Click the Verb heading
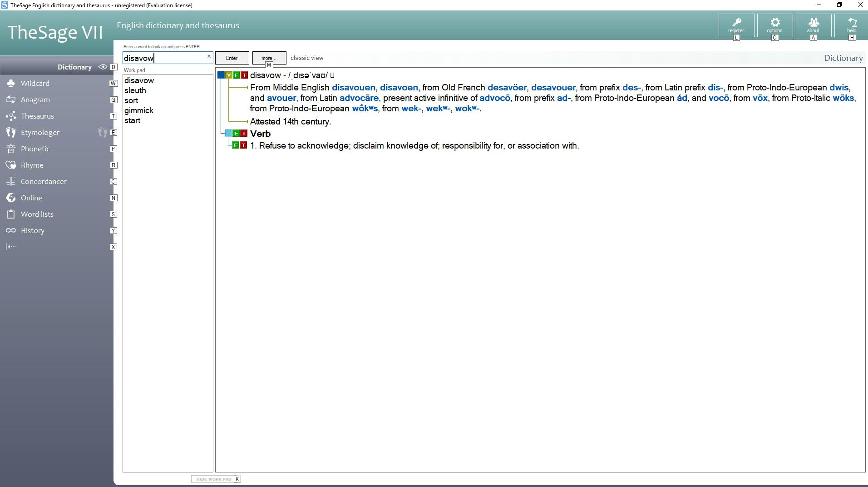The width and height of the screenshot is (868, 487). coord(260,134)
